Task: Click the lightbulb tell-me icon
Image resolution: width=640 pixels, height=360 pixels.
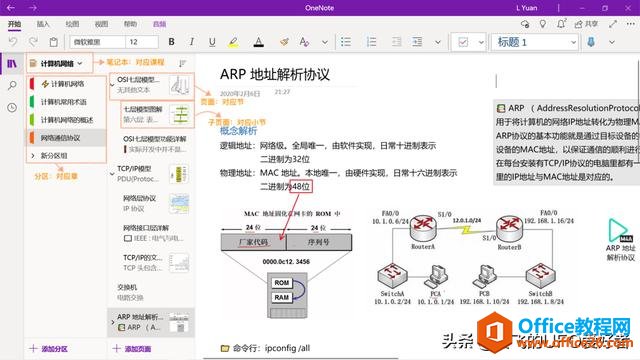Action: click(542, 24)
